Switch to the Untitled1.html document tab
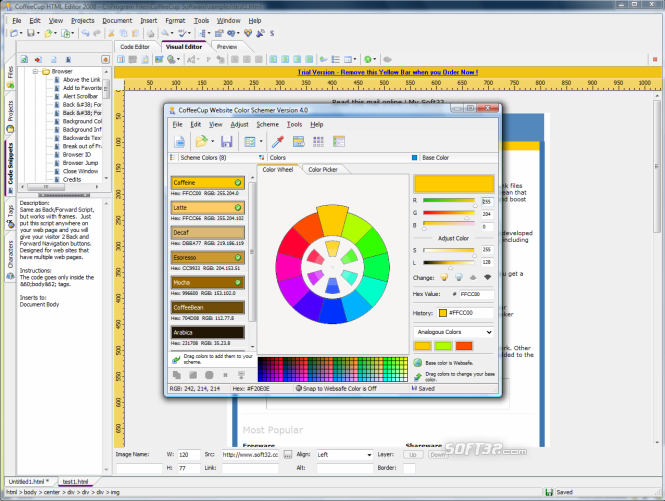 29,481
